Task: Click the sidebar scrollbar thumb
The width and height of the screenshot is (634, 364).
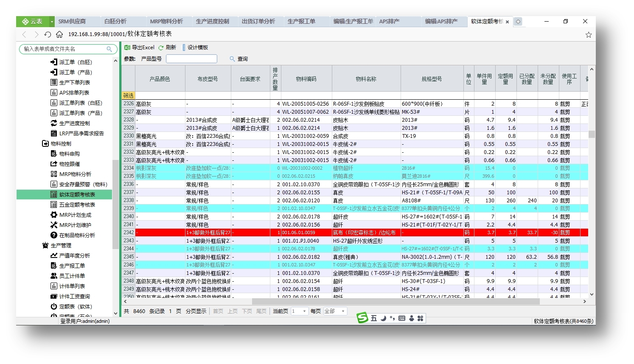Action: coord(115,204)
